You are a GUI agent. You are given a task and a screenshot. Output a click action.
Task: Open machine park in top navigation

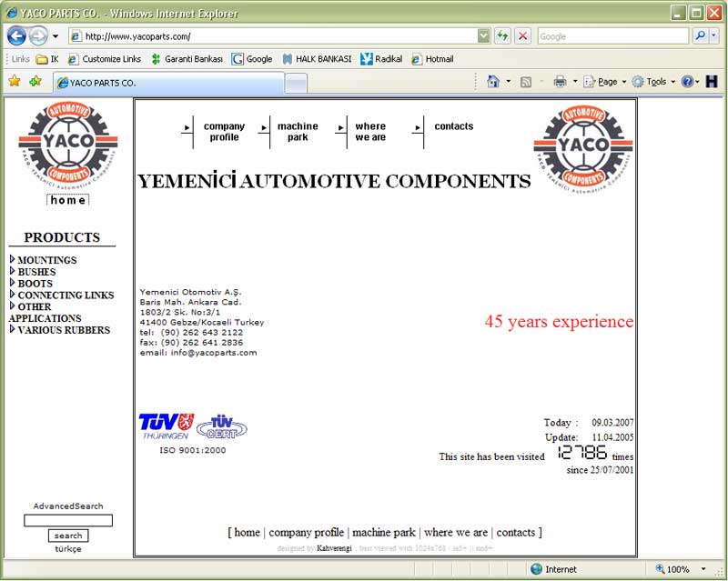(298, 132)
